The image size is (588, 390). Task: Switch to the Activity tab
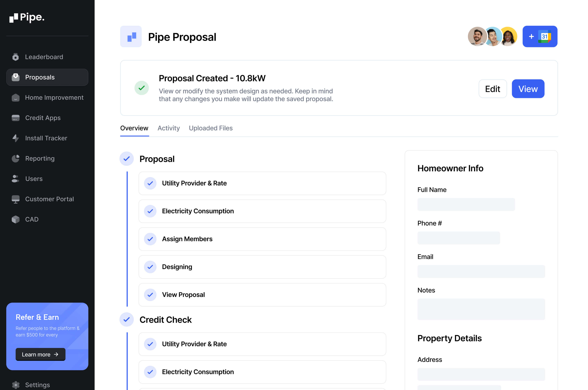pos(168,128)
